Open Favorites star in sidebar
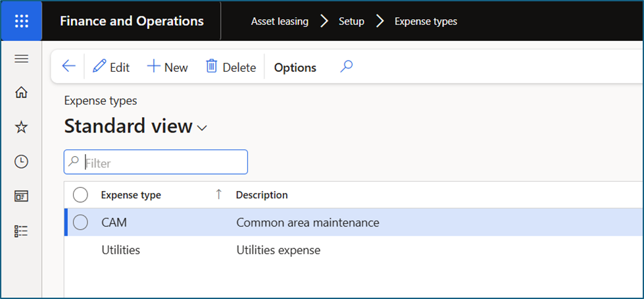The image size is (644, 299). coord(21,127)
